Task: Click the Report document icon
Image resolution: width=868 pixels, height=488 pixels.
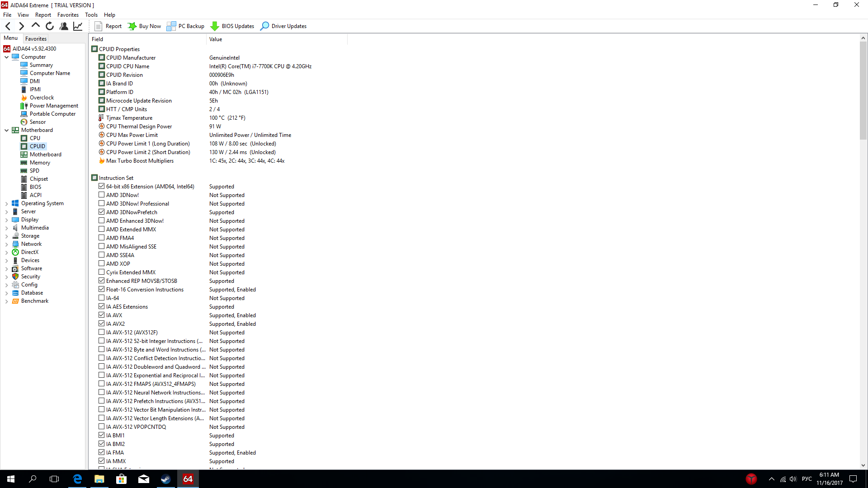Action: 98,26
